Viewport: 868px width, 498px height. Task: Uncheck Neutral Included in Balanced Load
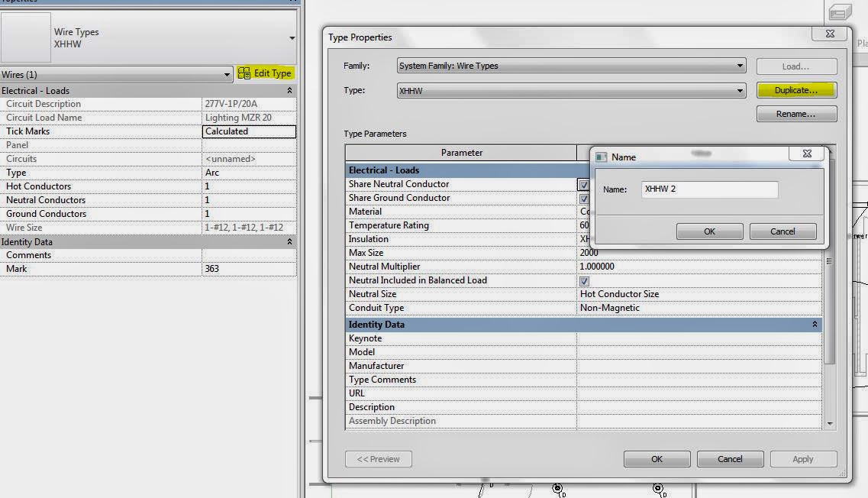584,280
